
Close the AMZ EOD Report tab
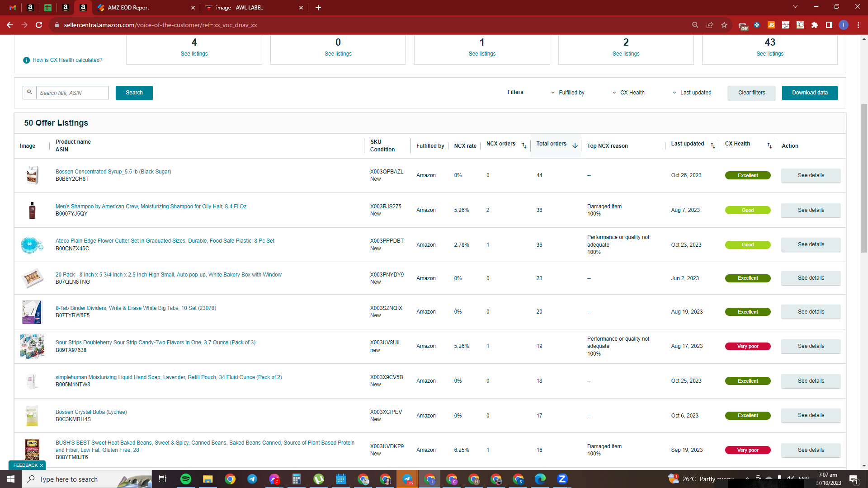coord(193,8)
